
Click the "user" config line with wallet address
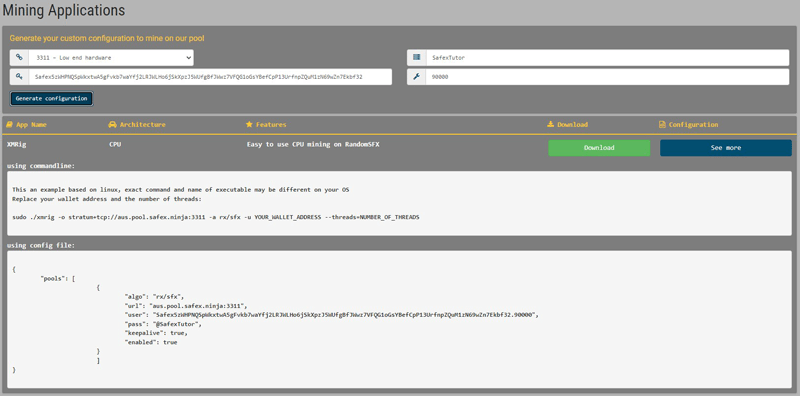(332, 315)
